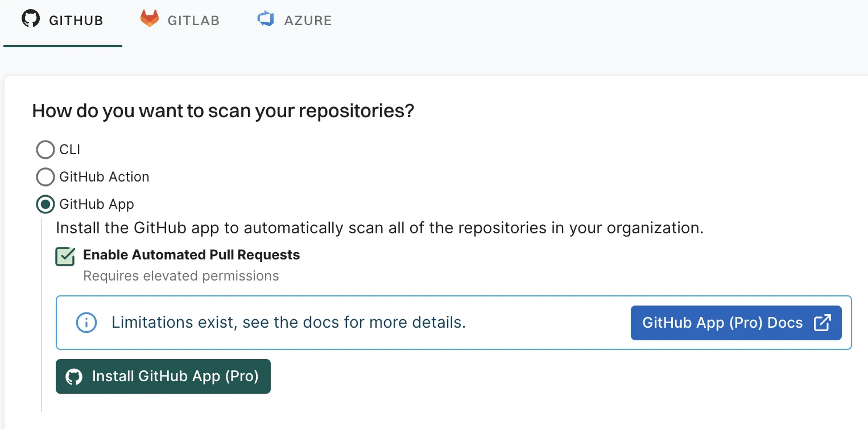Click the green checkmark icon beside Automated Pull Requests
The height and width of the screenshot is (429, 868).
pyautogui.click(x=64, y=257)
